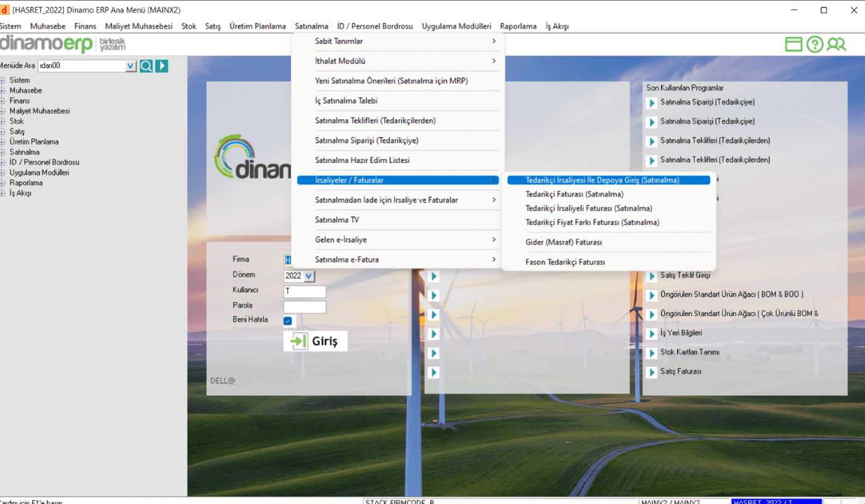The height and width of the screenshot is (504, 865).
Task: Open the Muhasebe menu in menu bar
Action: 48,27
